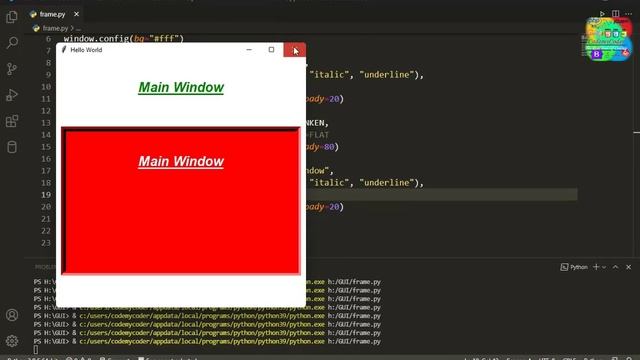Open the Manage gear icon
The width and height of the screenshot is (640, 360).
click(12, 341)
